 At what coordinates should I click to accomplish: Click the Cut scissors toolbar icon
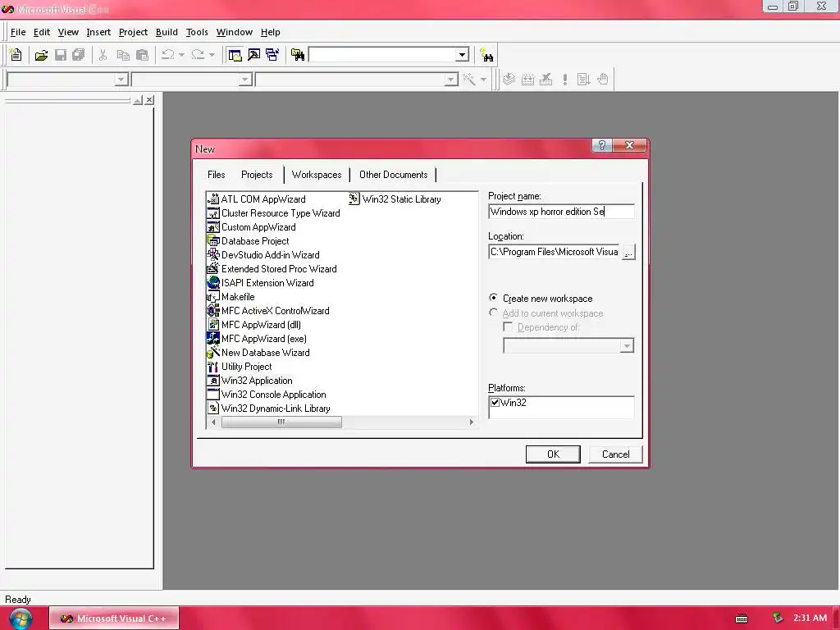pyautogui.click(x=103, y=55)
